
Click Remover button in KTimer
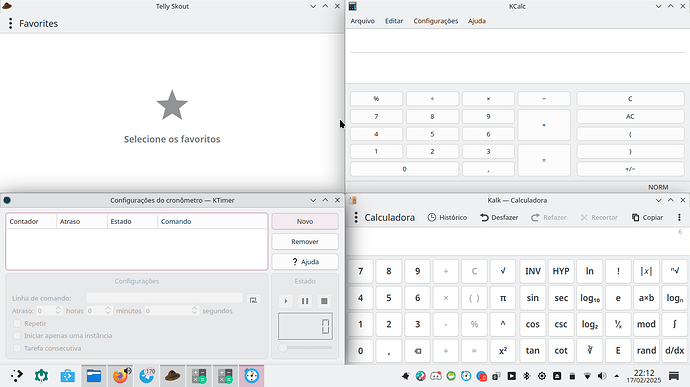[305, 242]
